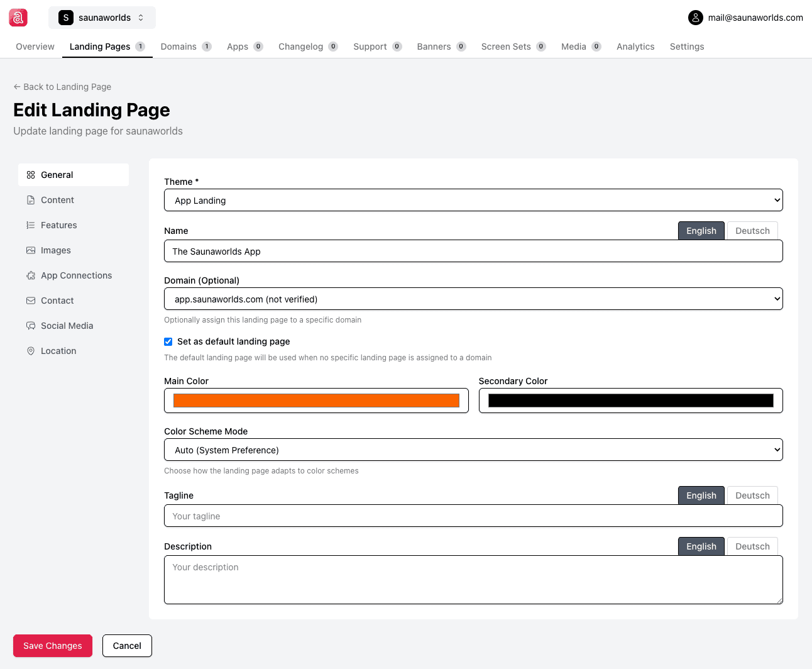Click the Tagline input field
This screenshot has height=669, width=812.
473,516
